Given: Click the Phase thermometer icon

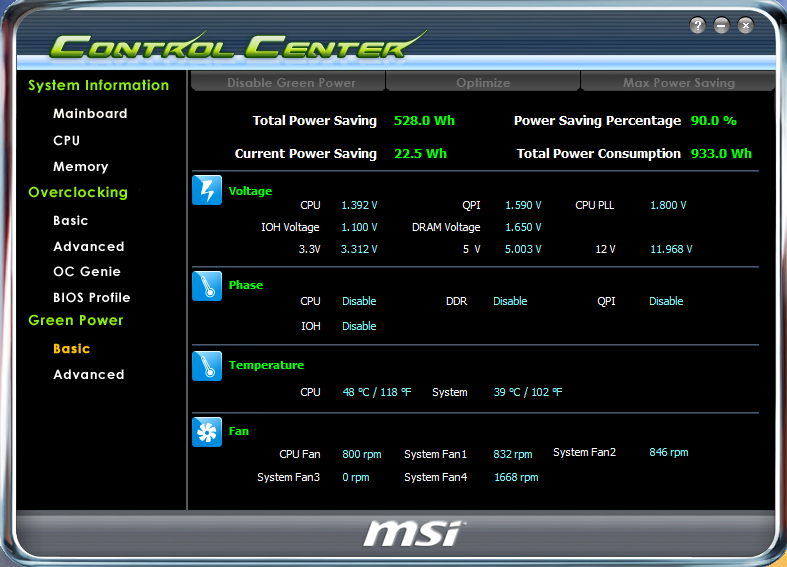Looking at the screenshot, I should click(x=207, y=286).
